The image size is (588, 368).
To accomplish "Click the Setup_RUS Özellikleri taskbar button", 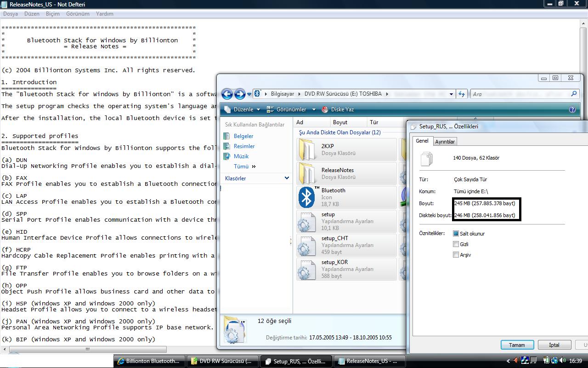I will point(296,361).
